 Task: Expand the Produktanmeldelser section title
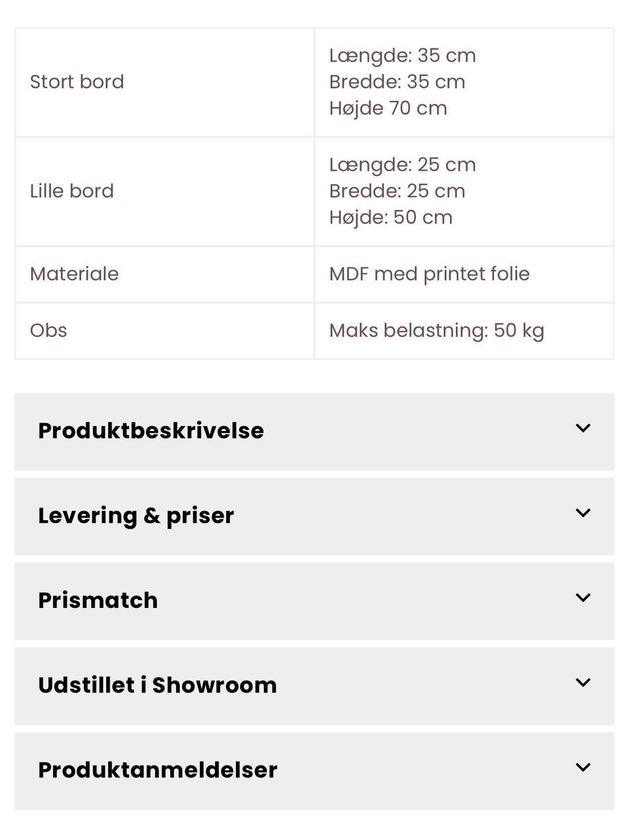click(x=157, y=770)
